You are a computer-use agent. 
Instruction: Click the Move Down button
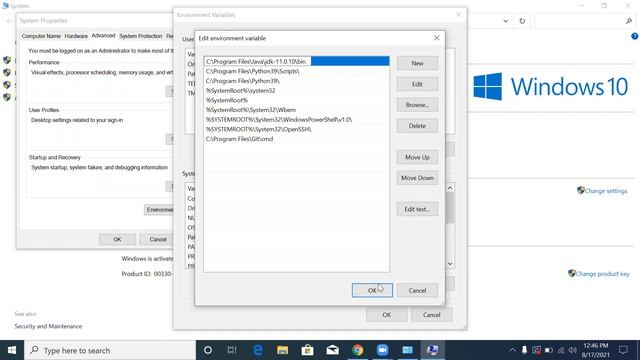click(417, 178)
